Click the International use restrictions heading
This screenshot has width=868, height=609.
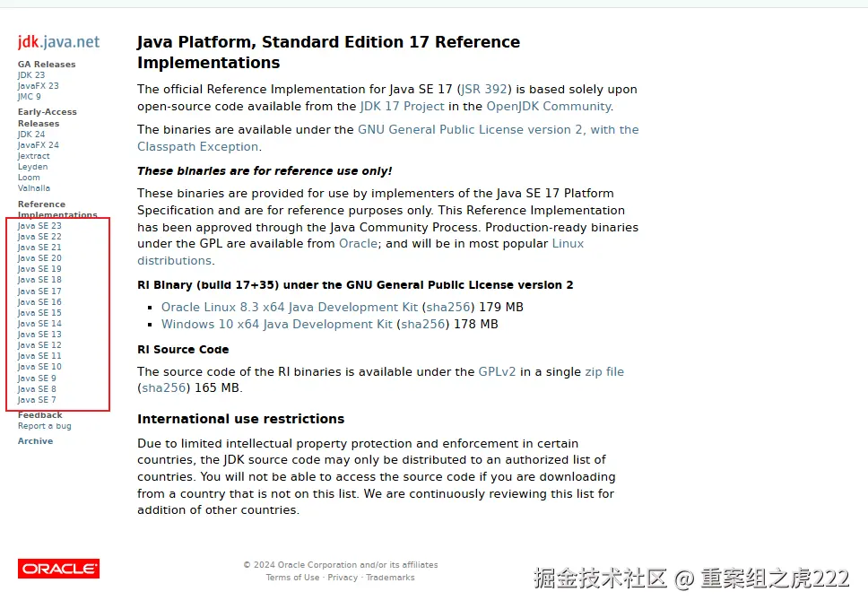tap(241, 419)
